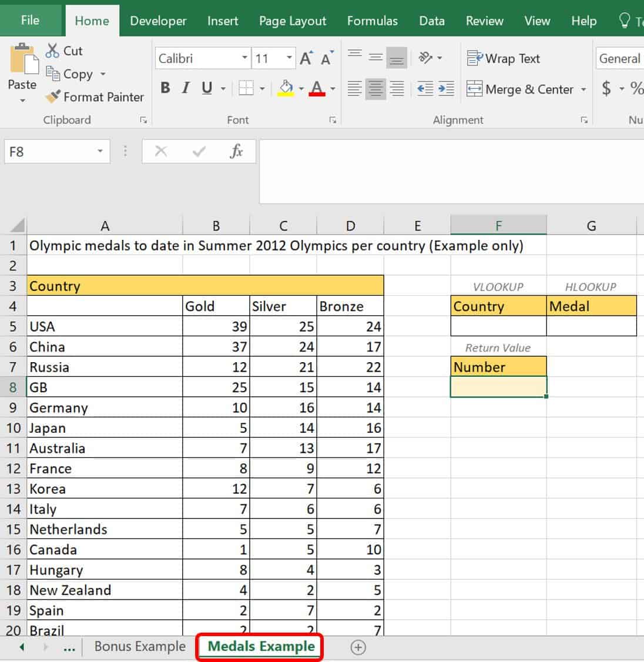Viewport: 644px width, 662px height.
Task: Apply red font color A icon
Action: (317, 88)
